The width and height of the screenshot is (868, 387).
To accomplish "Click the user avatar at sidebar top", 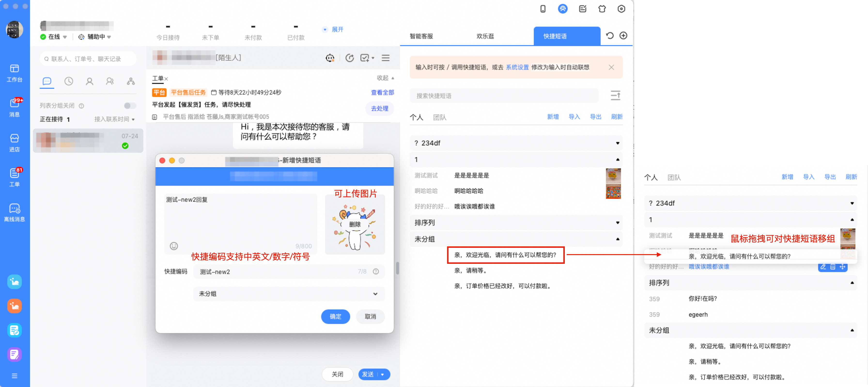I will pos(15,29).
